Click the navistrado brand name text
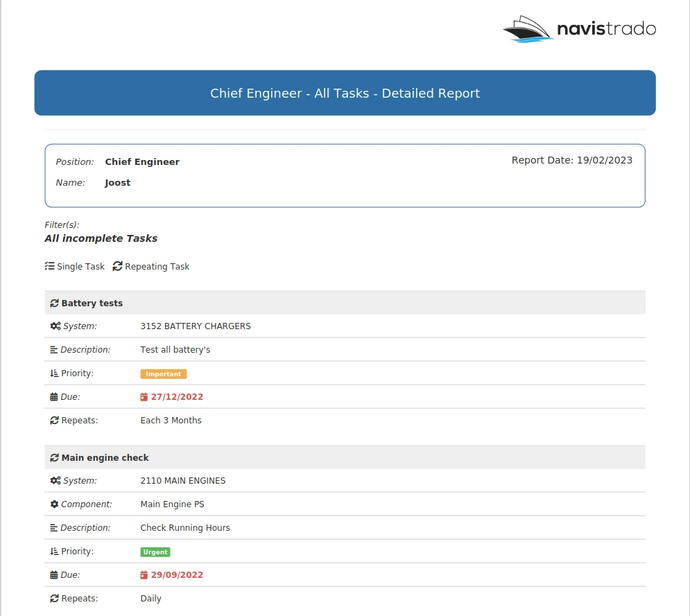 (x=606, y=29)
